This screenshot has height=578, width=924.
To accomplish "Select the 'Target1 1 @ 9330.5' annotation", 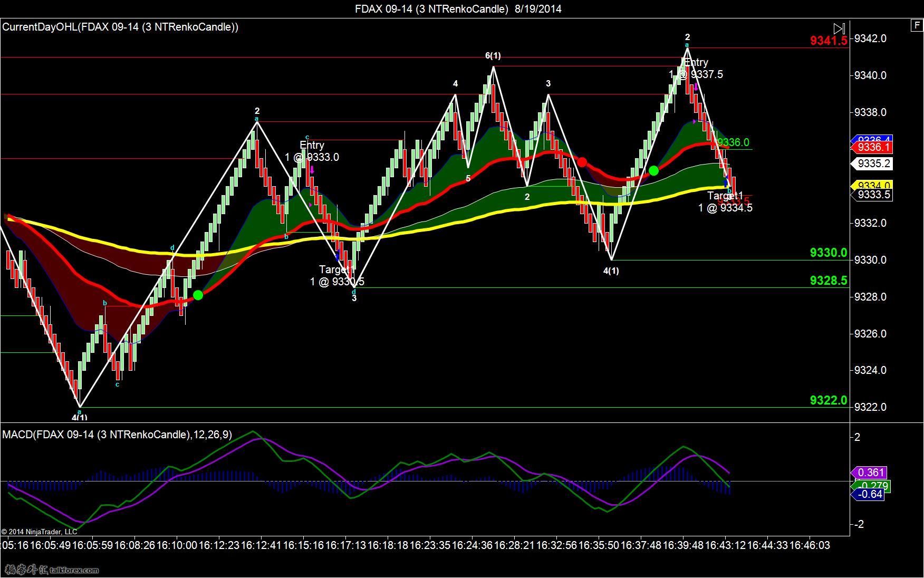I will pos(337,276).
